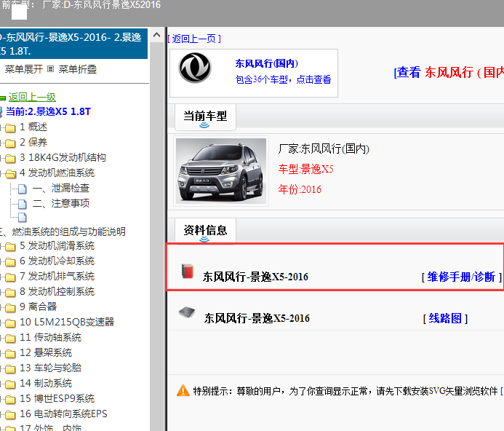The width and height of the screenshot is (504, 431).
Task: Click folder icon for 1 概述
Action: click(10, 128)
